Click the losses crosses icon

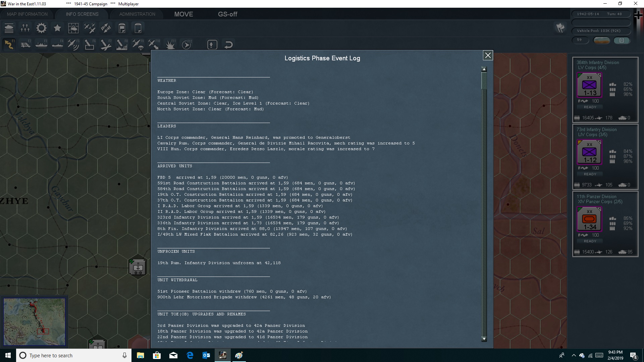pos(25,28)
